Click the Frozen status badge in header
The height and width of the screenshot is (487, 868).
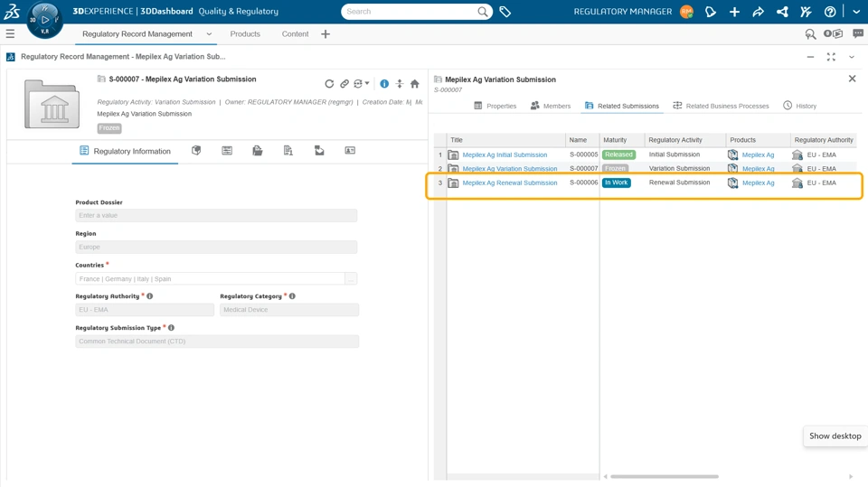(x=109, y=127)
